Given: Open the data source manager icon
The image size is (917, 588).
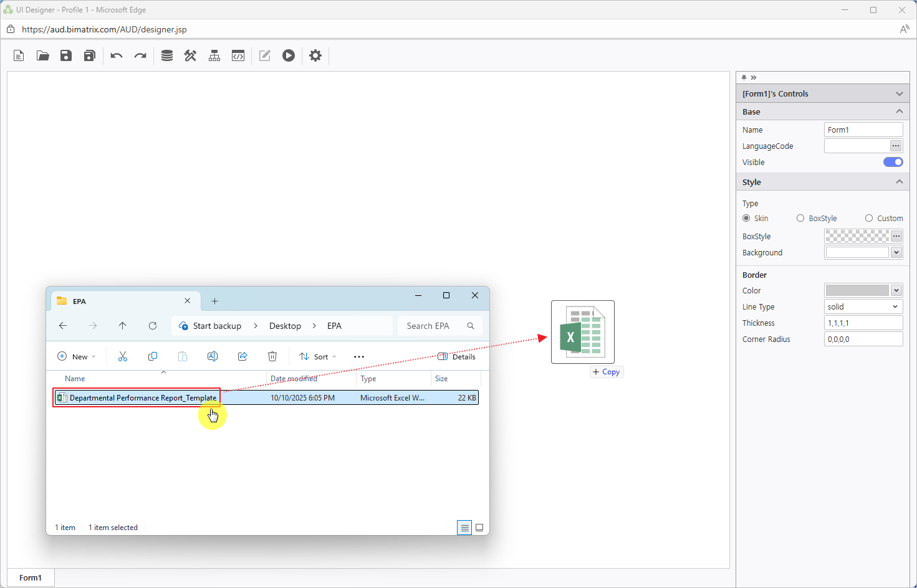Looking at the screenshot, I should [166, 55].
